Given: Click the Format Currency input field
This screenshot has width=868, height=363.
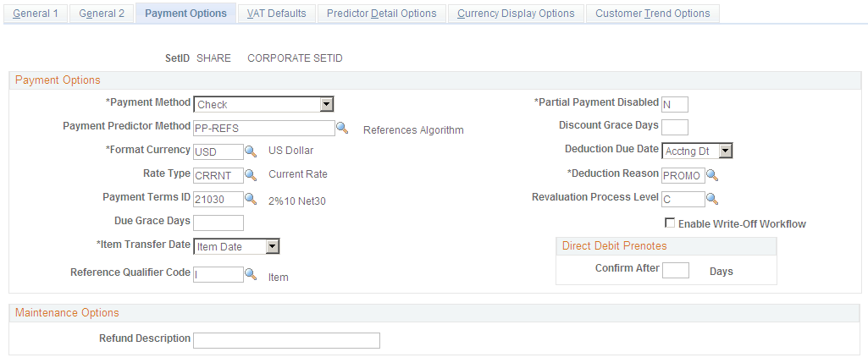Looking at the screenshot, I should coord(218,151).
